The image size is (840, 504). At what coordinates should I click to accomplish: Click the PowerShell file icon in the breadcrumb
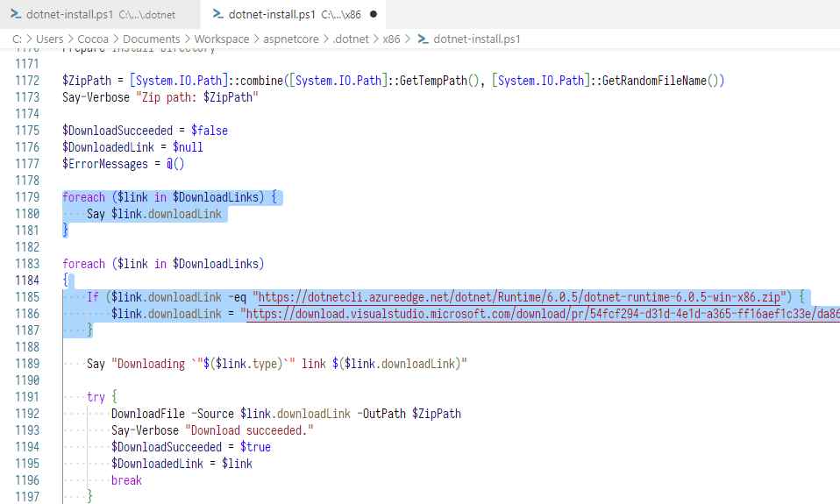pos(423,39)
